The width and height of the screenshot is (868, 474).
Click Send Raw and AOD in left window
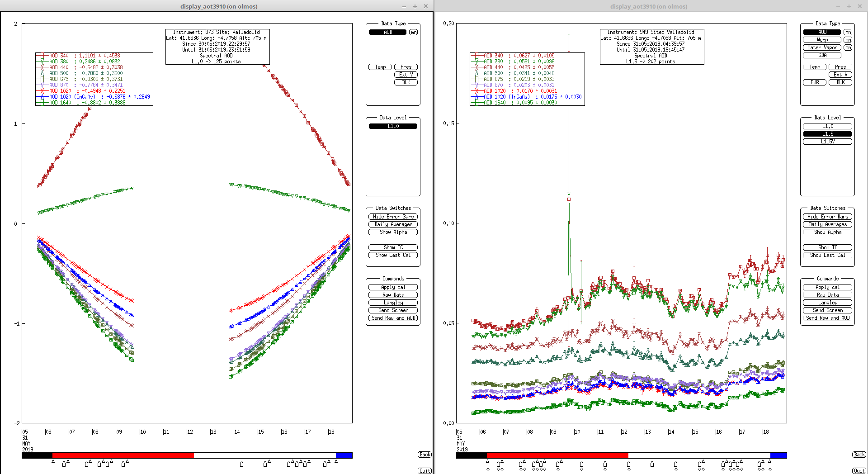pos(393,318)
